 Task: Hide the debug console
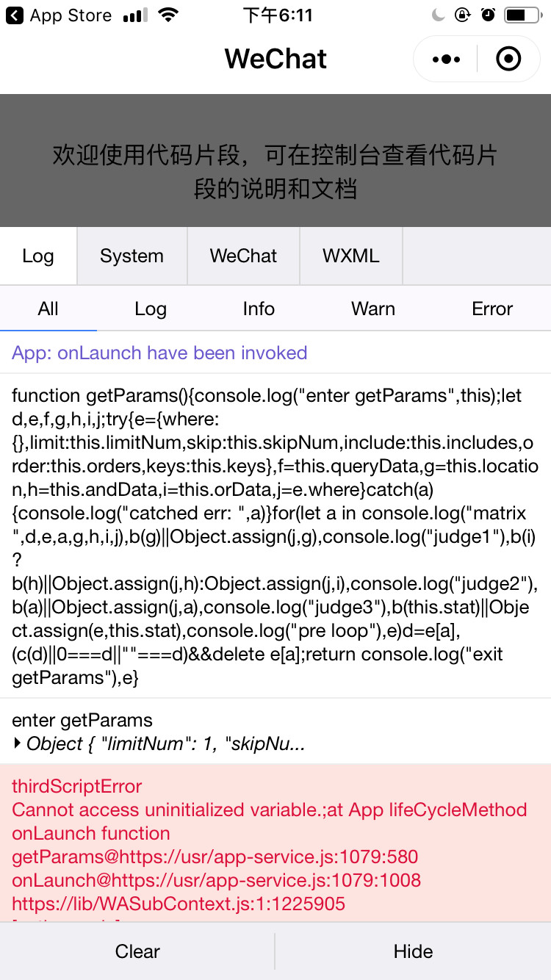click(x=413, y=951)
